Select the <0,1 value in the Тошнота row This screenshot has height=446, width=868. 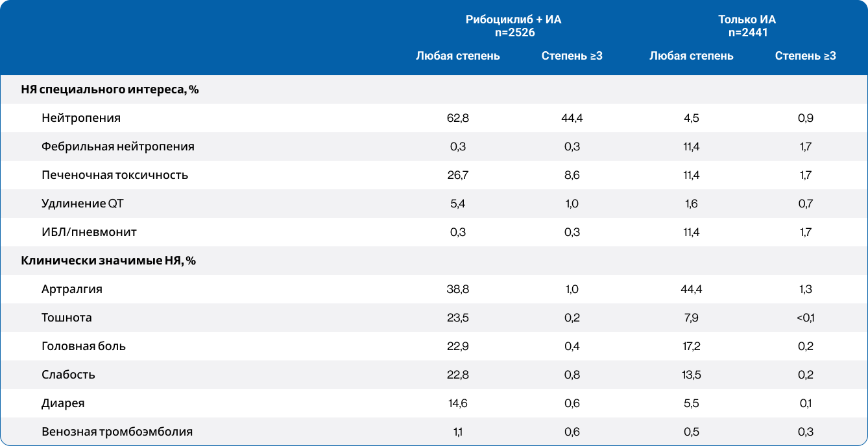[x=805, y=318]
